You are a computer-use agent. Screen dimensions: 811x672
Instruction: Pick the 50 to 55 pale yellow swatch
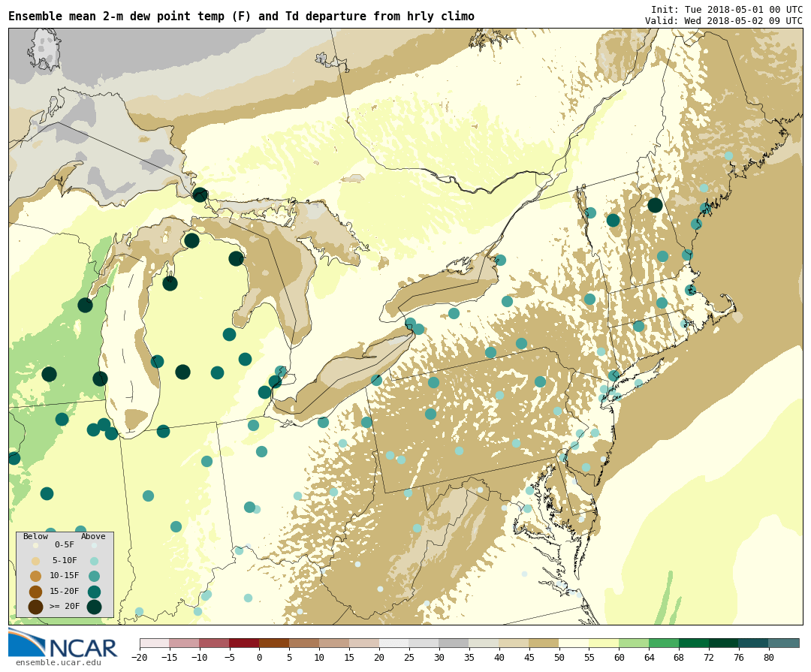coord(574,643)
